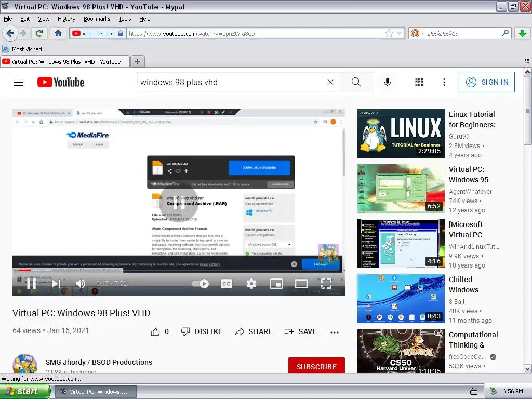Open the History menu
Image resolution: width=532 pixels, height=399 pixels.
coord(66,19)
